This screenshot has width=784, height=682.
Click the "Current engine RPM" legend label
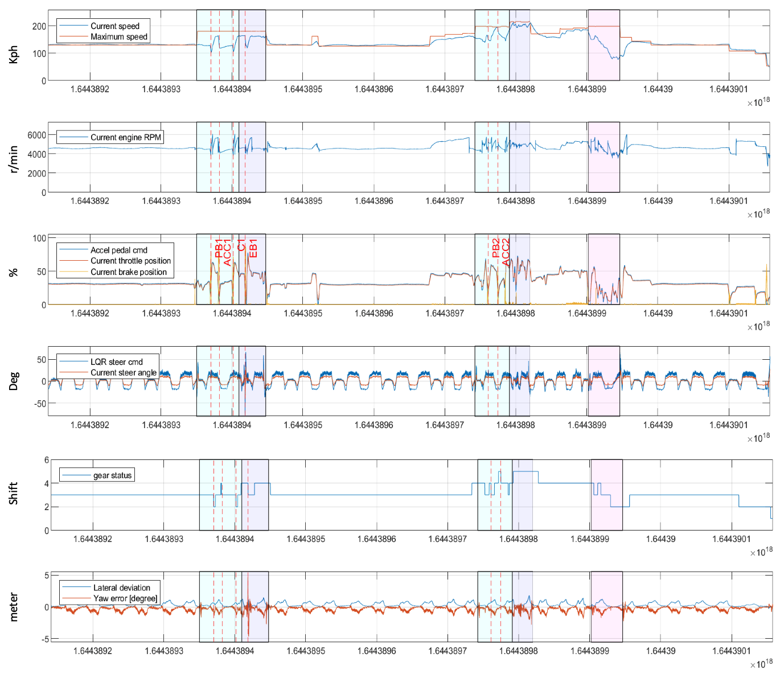tap(126, 137)
